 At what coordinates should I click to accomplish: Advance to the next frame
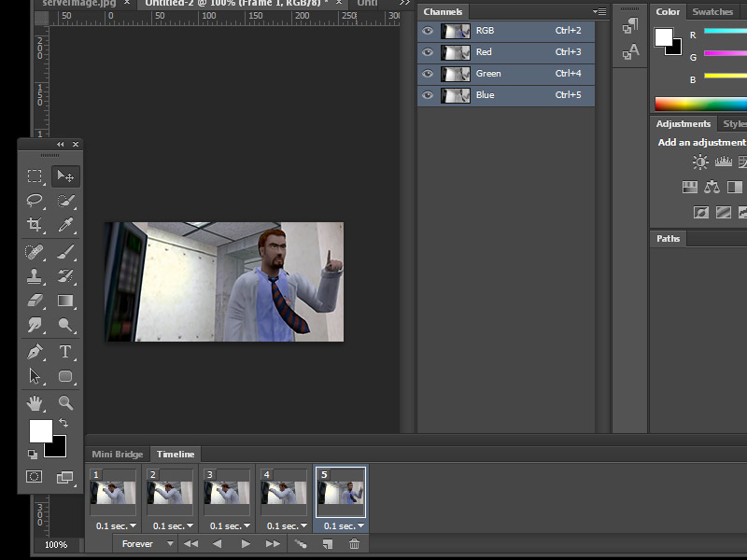click(273, 544)
